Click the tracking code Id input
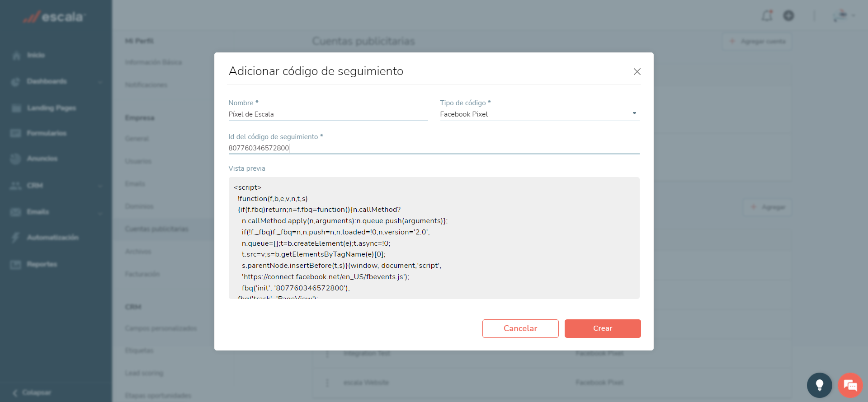The width and height of the screenshot is (868, 402). pyautogui.click(x=434, y=148)
